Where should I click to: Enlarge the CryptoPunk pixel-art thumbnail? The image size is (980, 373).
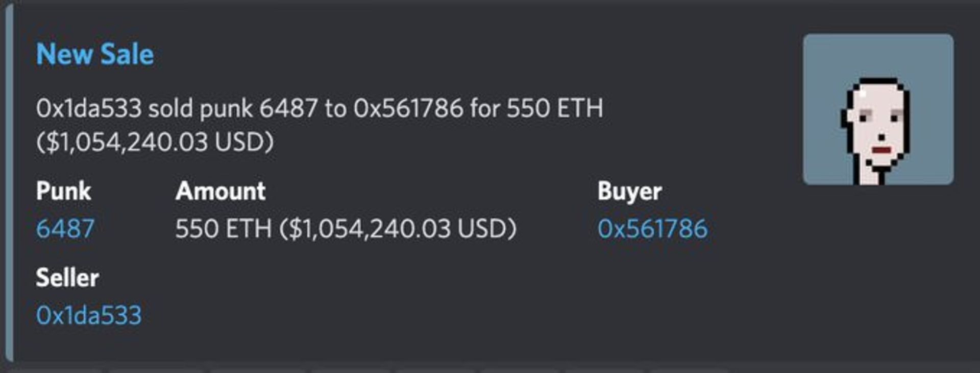pyautogui.click(x=878, y=109)
